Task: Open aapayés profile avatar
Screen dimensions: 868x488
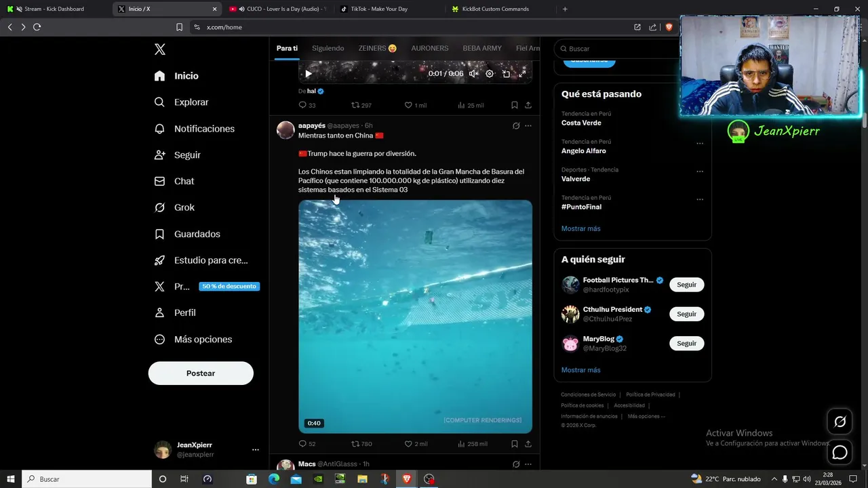Action: click(x=285, y=130)
